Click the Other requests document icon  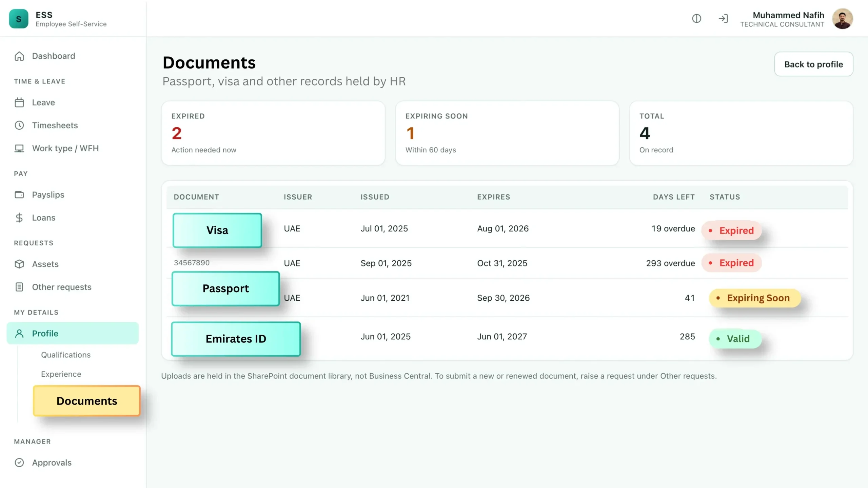coord(19,287)
